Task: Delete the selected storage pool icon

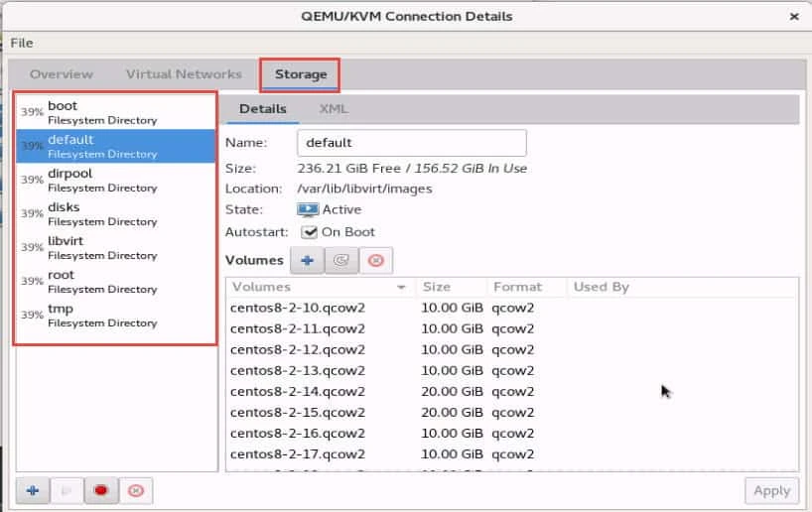Action: [136, 490]
